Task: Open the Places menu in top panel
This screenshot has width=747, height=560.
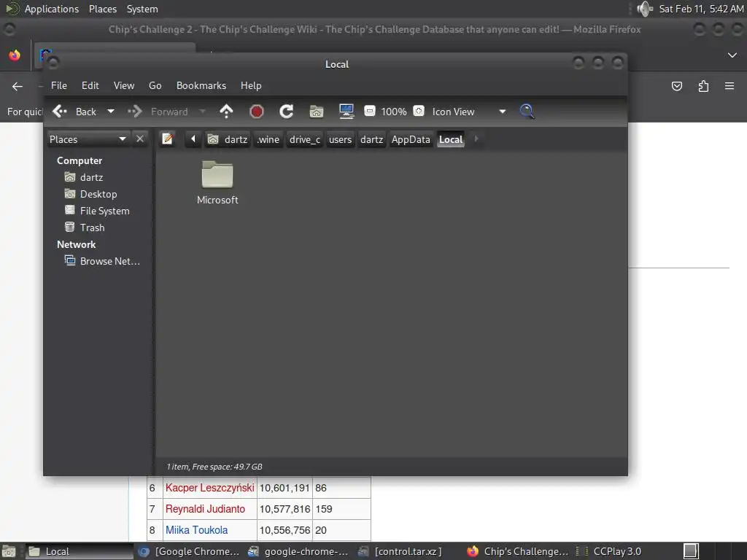Action: [102, 9]
